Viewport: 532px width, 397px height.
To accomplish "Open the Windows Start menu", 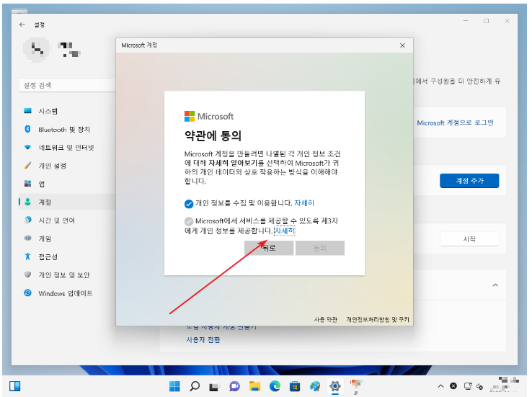I will point(174,386).
